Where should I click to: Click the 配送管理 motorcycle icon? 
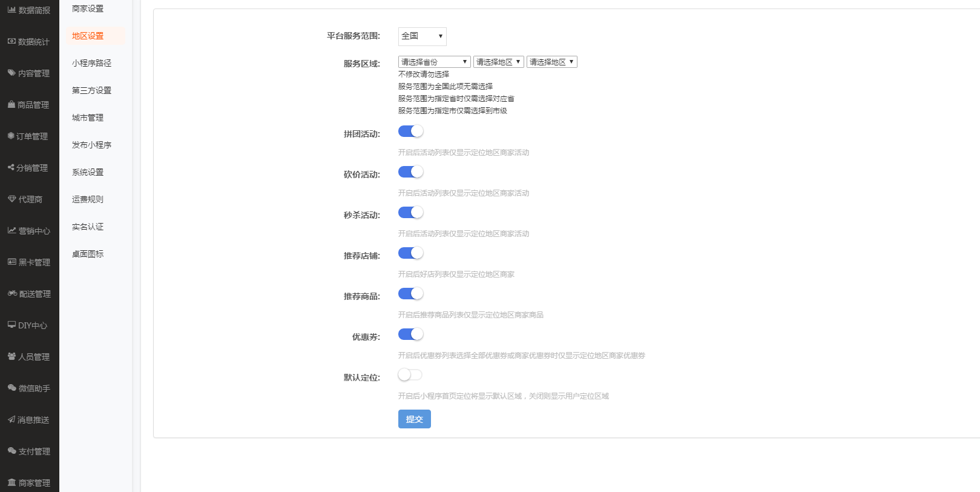coord(12,293)
